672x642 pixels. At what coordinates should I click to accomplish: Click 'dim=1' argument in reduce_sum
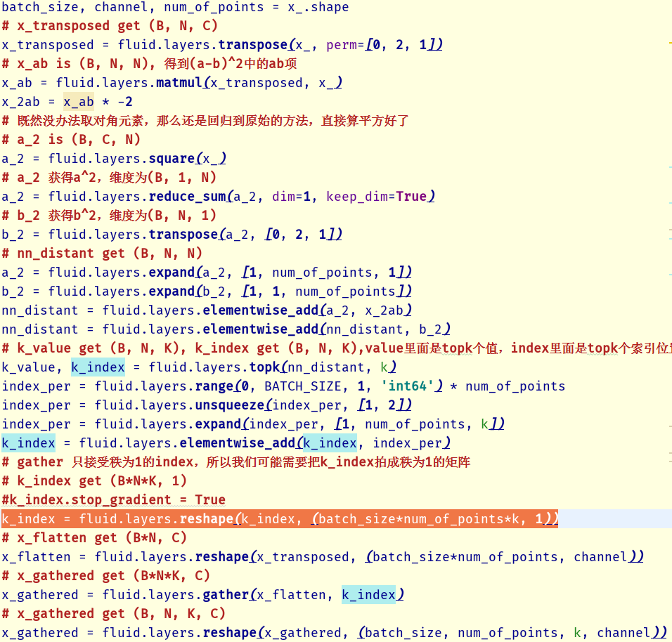(x=292, y=197)
